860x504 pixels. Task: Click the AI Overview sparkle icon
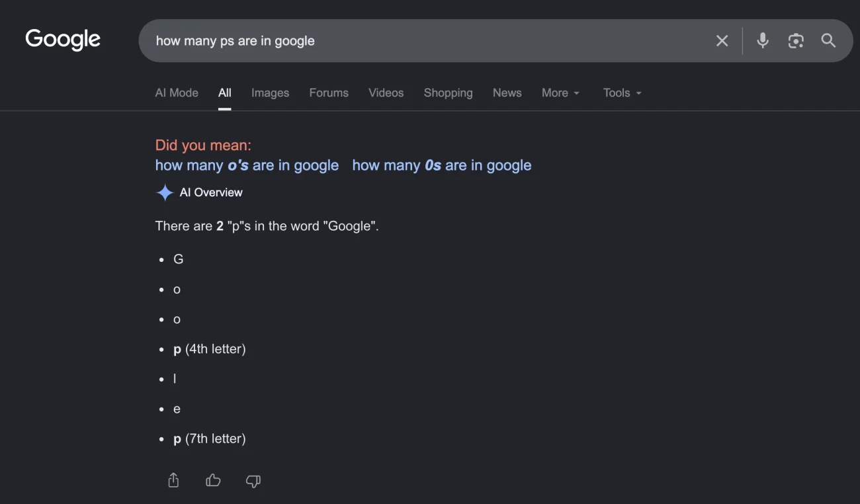[x=164, y=192]
